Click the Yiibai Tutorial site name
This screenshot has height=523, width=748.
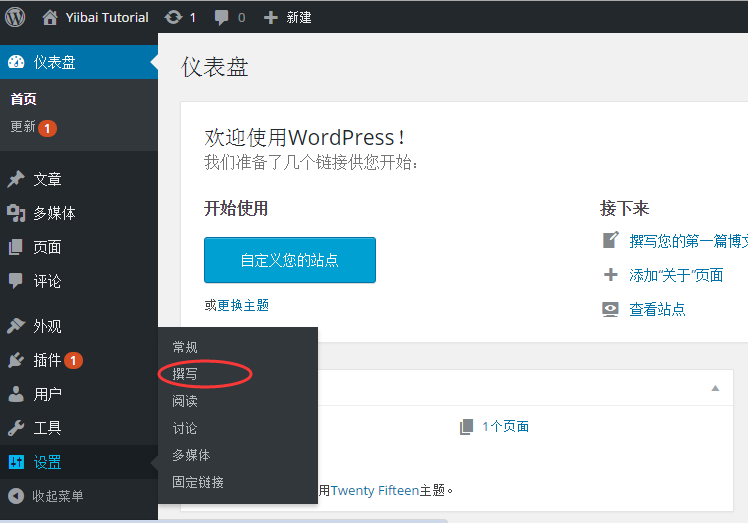(107, 18)
